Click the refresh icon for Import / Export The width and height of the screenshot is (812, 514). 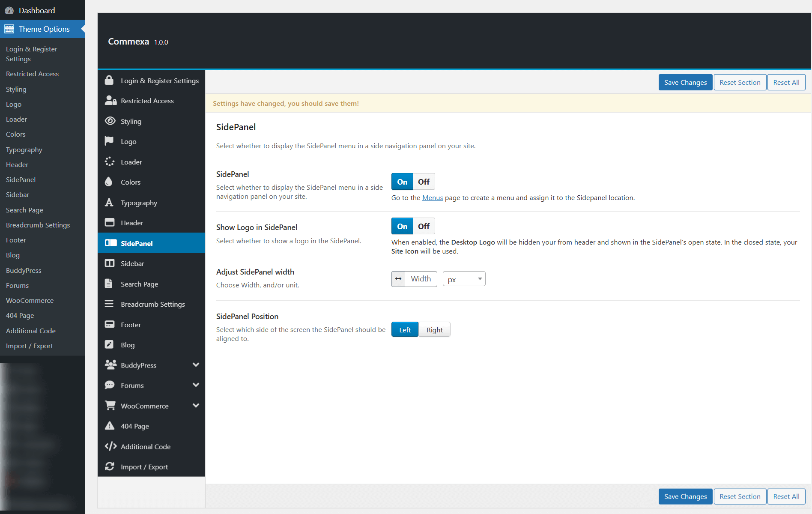pos(110,466)
